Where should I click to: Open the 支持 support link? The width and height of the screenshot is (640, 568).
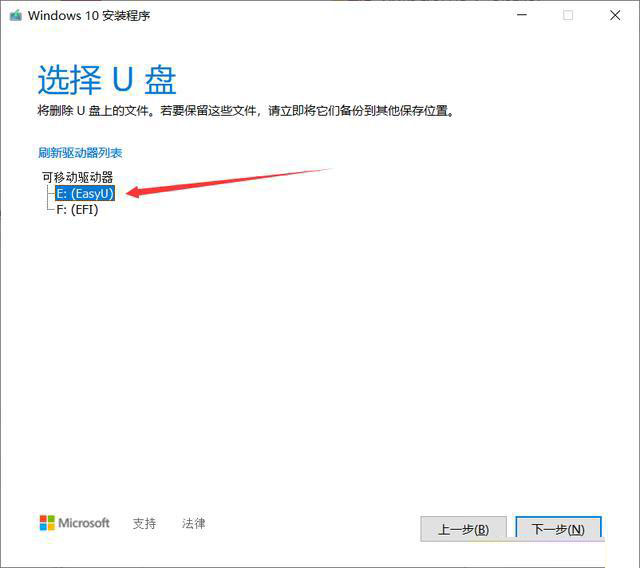144,523
